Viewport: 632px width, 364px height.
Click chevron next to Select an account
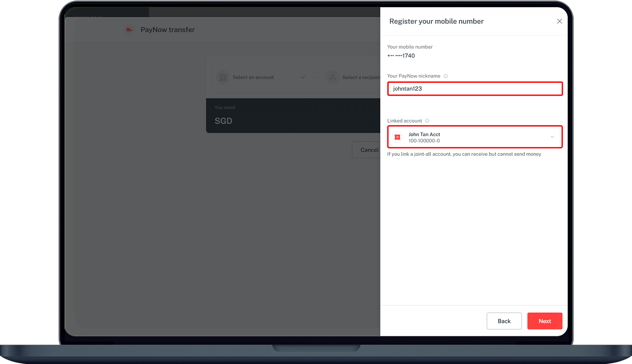point(303,77)
